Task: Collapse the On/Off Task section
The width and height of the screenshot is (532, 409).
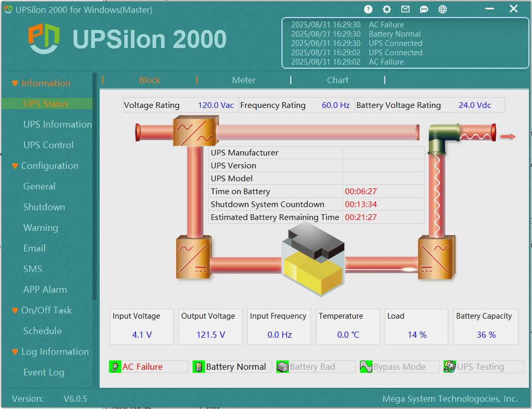Action: point(14,310)
